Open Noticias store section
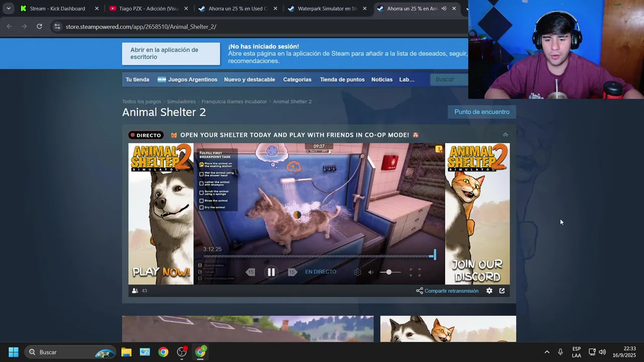This screenshot has width=644, height=362. 382,79
